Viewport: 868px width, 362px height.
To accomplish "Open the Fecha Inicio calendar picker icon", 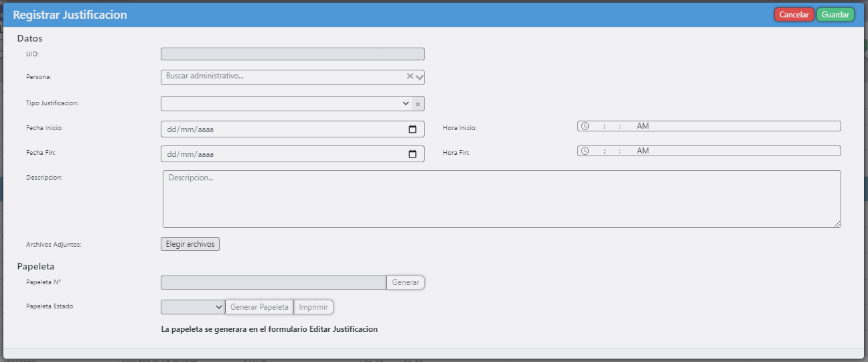I will (x=413, y=129).
